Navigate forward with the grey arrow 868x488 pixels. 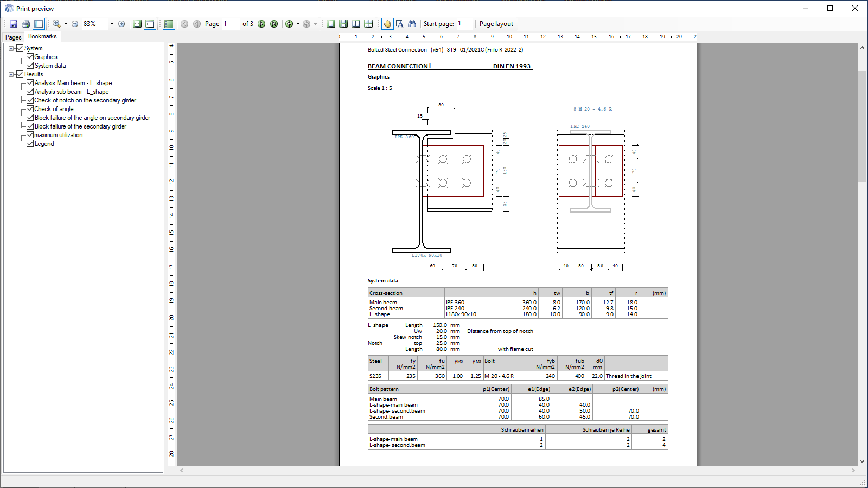coord(307,24)
